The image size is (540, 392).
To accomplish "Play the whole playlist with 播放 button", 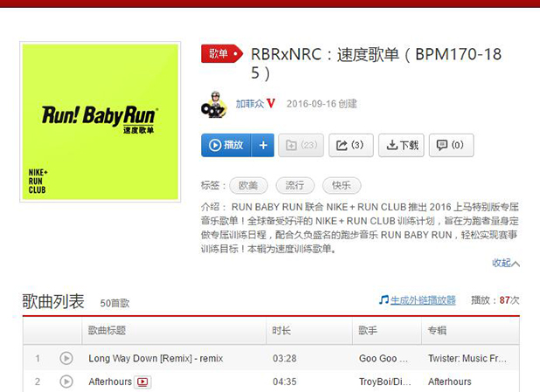I will click(226, 145).
